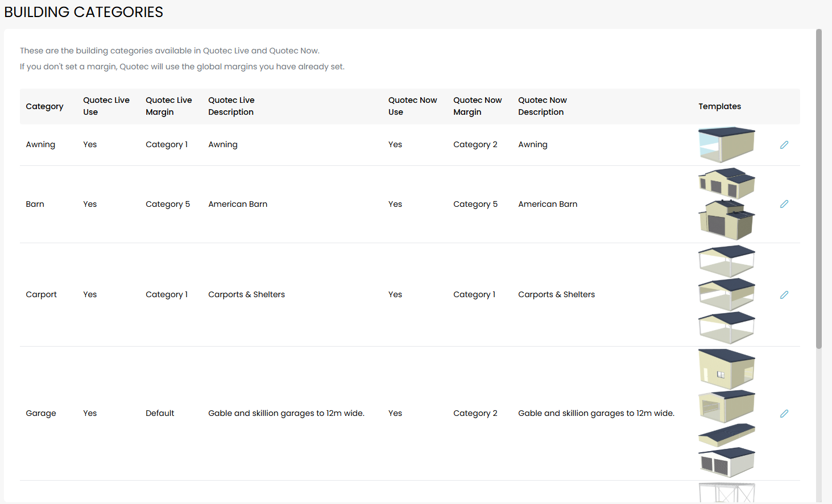
Task: Select the Quotec Live American Barn description
Action: click(238, 204)
